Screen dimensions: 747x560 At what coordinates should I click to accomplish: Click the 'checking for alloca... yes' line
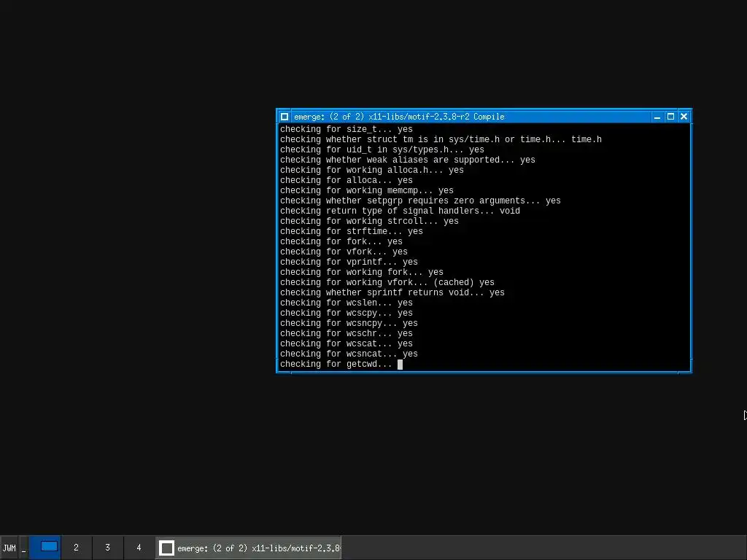pyautogui.click(x=347, y=181)
